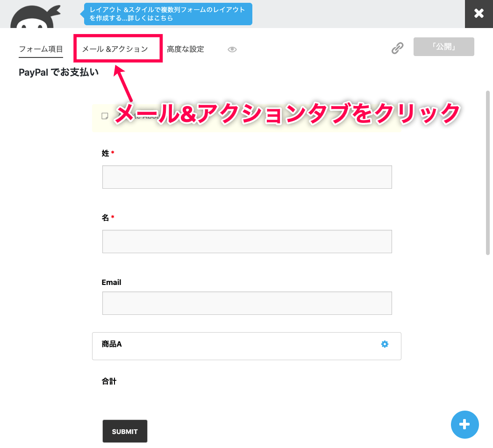
Task: Open the 高度な設定 tab
Action: pyautogui.click(x=186, y=49)
